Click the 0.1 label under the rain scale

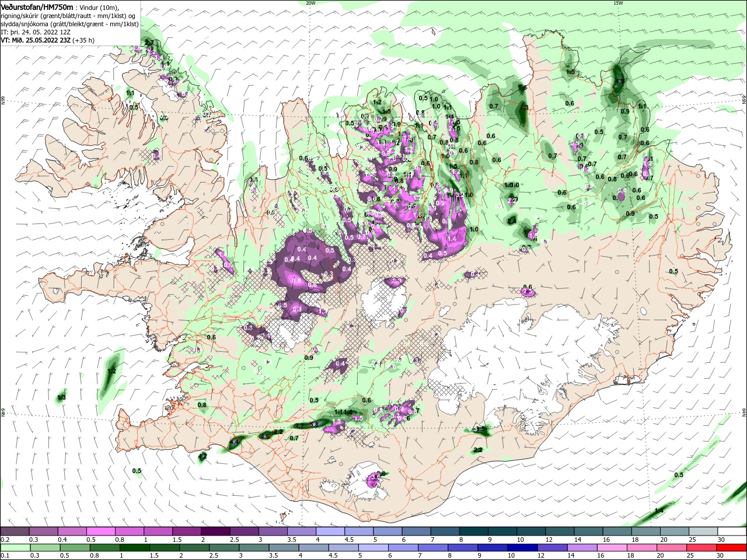[5, 556]
